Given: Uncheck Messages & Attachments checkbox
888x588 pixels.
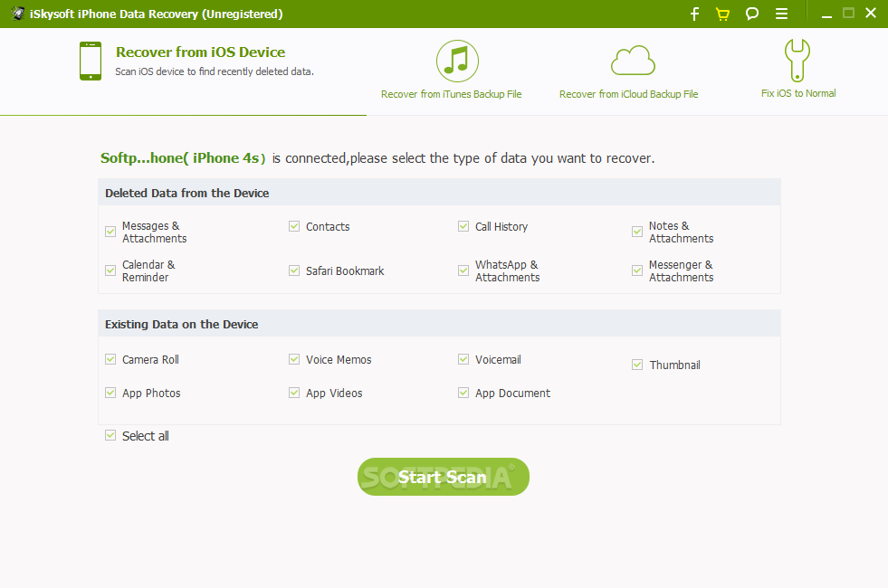Looking at the screenshot, I should click(110, 232).
